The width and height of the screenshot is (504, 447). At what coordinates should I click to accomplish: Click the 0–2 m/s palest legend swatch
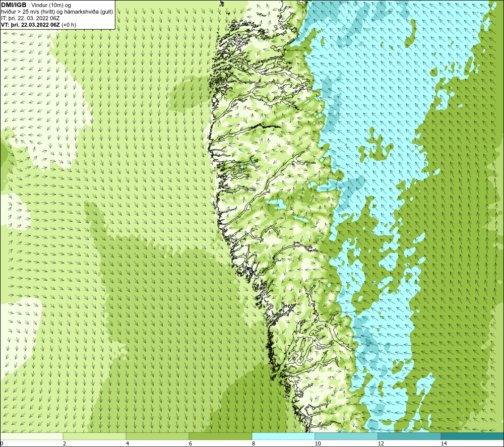(31, 436)
